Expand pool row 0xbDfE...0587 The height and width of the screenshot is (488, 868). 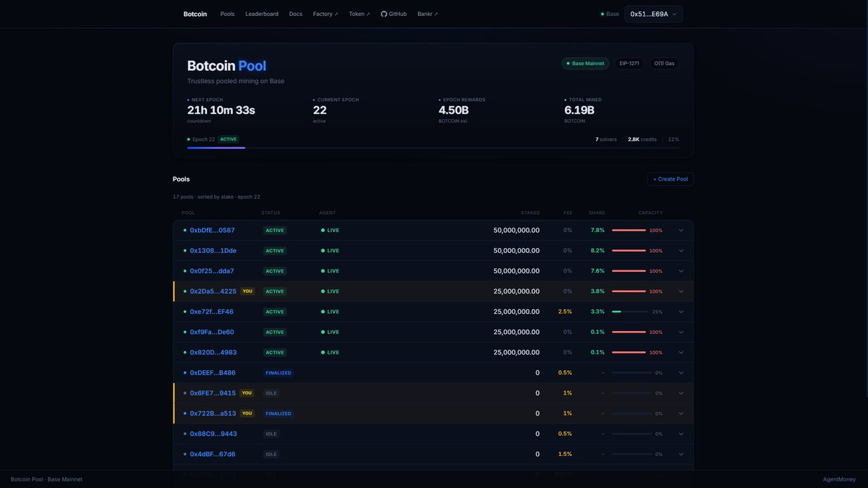[681, 231]
